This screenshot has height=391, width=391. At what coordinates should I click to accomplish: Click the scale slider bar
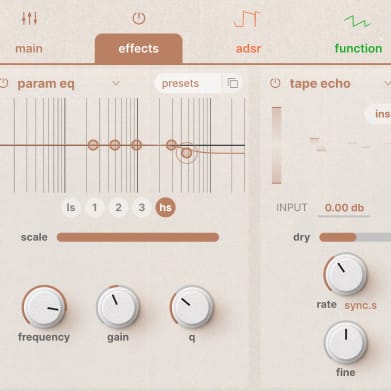[x=138, y=237]
